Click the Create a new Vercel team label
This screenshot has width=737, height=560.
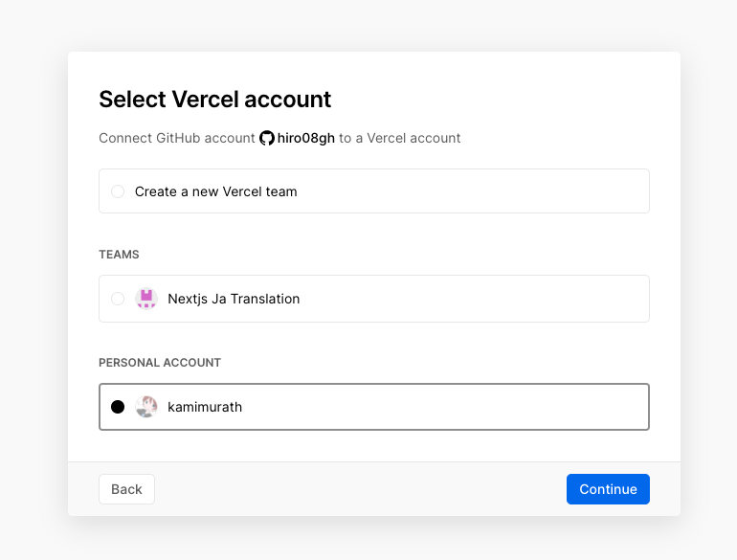[x=215, y=191]
